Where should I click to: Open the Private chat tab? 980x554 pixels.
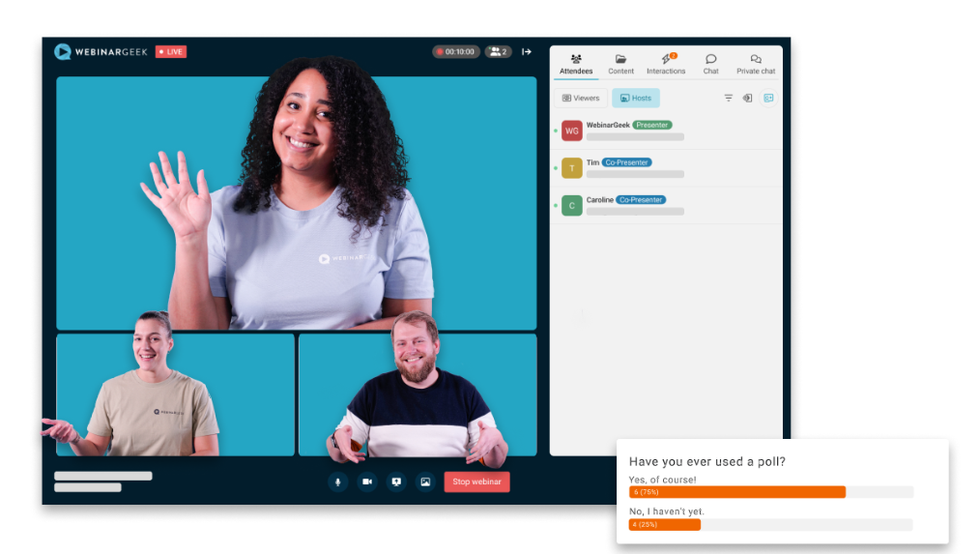[756, 64]
